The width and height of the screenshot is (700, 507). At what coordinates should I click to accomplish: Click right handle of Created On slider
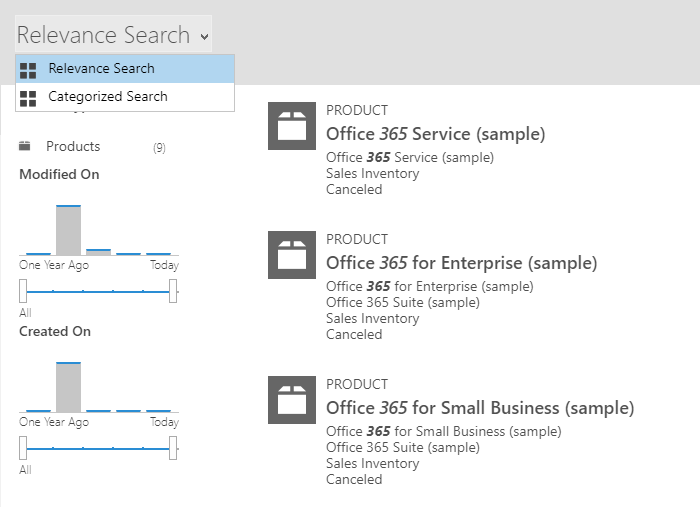point(173,448)
